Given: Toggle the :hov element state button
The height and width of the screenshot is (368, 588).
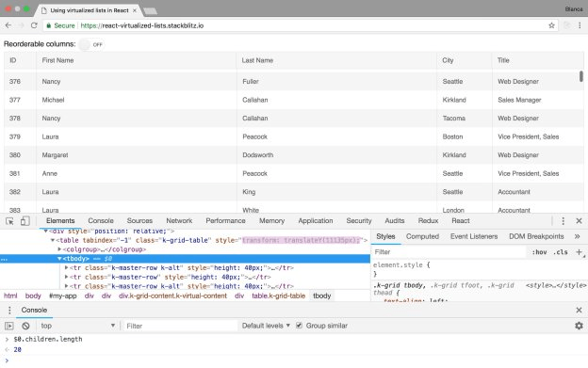Looking at the screenshot, I should click(539, 252).
